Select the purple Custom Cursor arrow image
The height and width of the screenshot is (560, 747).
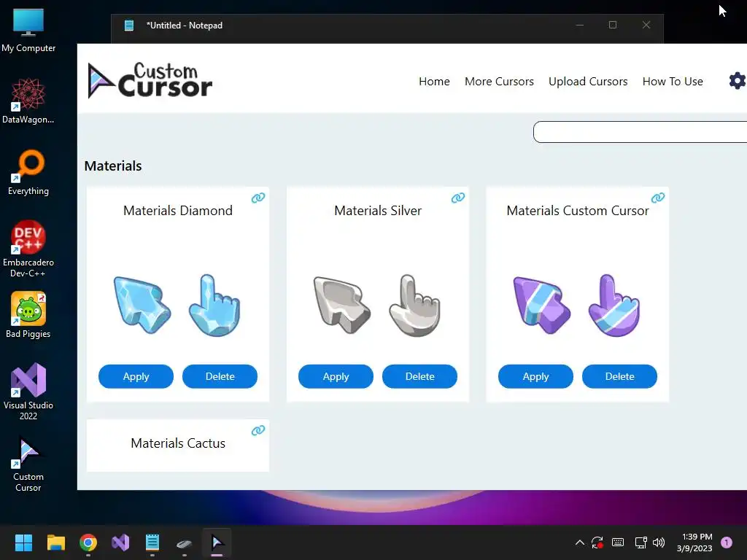point(542,306)
